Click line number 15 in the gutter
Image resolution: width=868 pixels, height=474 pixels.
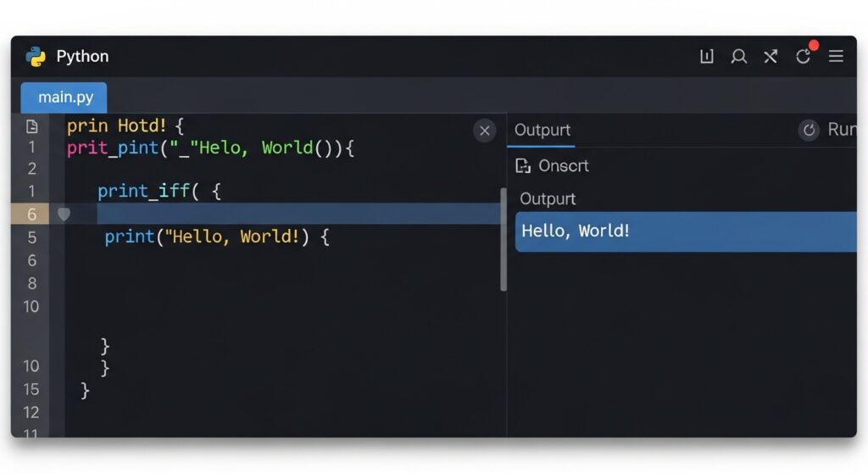tap(31, 389)
